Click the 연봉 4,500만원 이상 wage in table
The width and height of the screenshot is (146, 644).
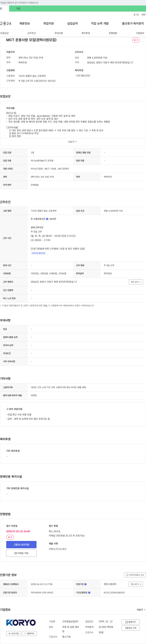[x=113, y=211]
